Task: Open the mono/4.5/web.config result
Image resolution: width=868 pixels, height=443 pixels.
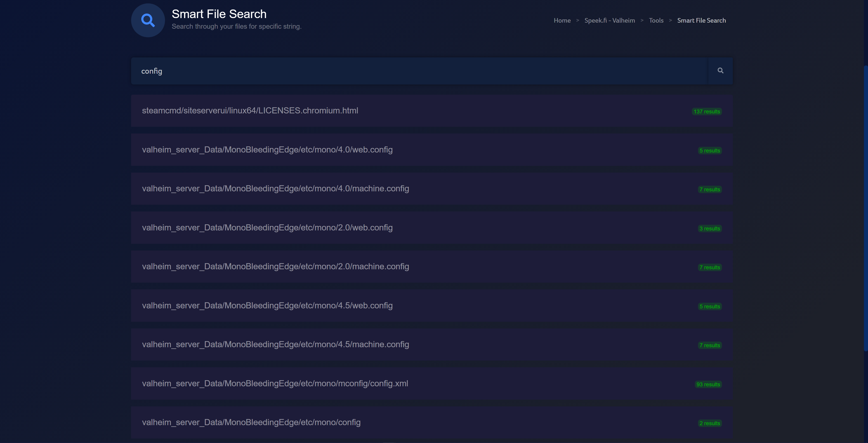Action: point(432,306)
